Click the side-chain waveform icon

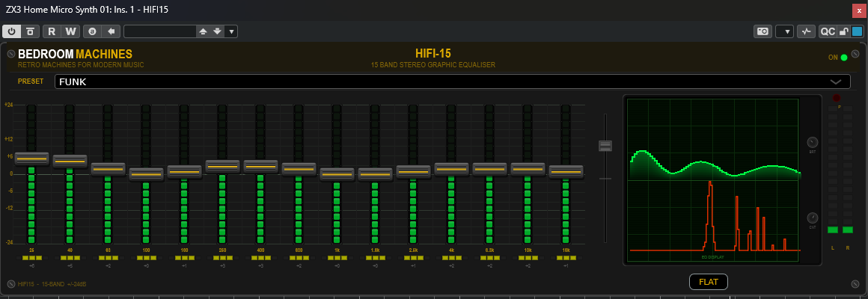806,31
